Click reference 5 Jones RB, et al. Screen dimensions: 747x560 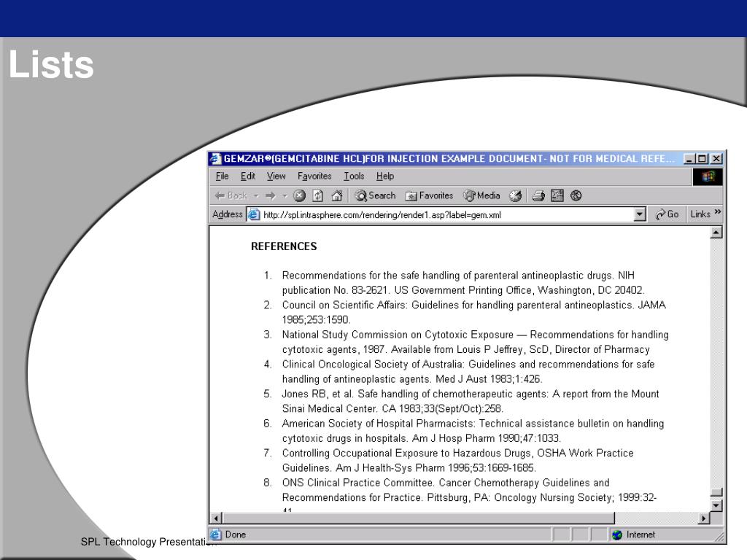tap(471, 401)
